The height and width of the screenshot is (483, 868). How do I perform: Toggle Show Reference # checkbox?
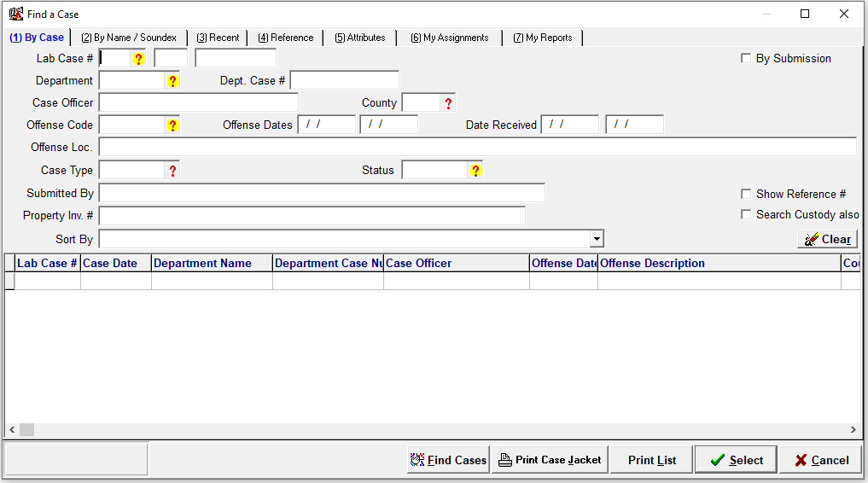tap(746, 194)
